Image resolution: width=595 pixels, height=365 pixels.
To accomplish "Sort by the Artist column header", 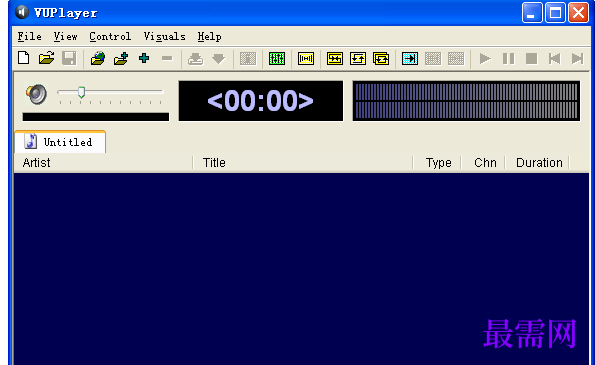I will 103,163.
